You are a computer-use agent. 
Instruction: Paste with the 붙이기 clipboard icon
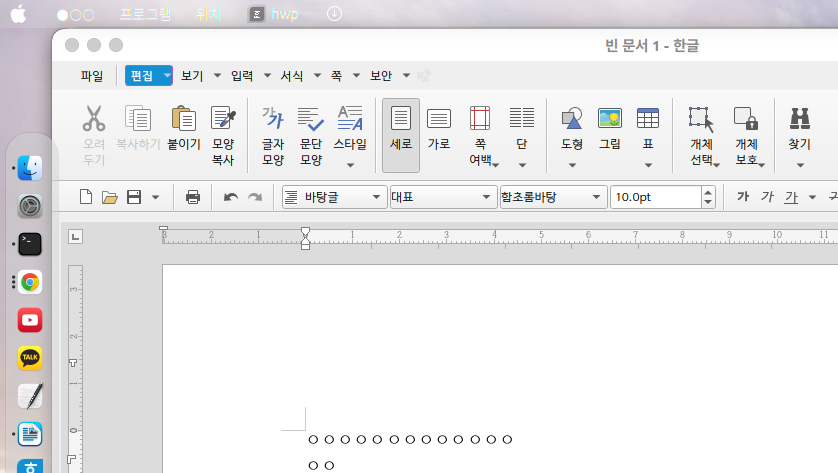tap(183, 118)
